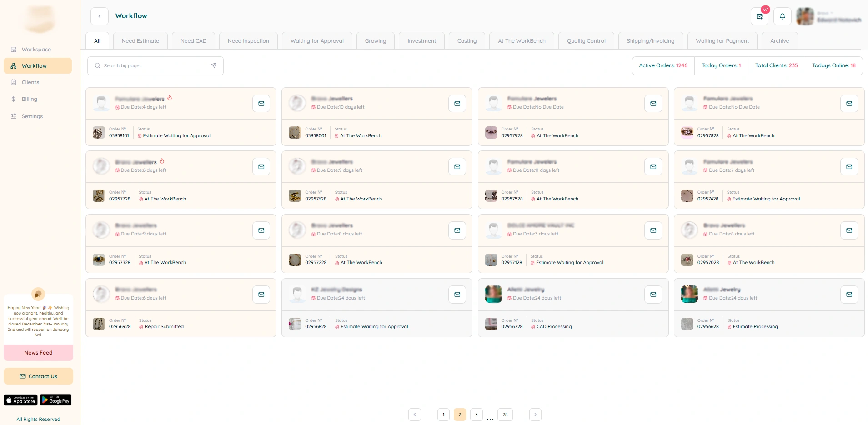Open the messages inbox icon with 57 badge
The height and width of the screenshot is (425, 868).
coord(759,16)
